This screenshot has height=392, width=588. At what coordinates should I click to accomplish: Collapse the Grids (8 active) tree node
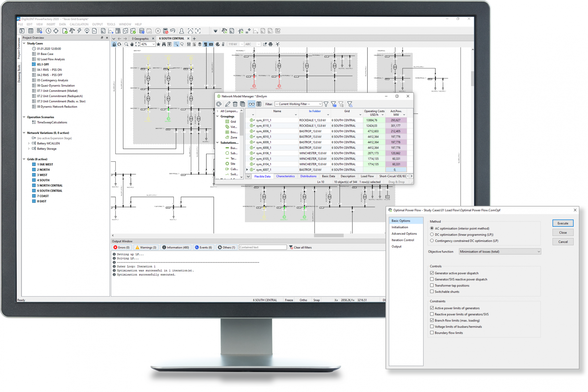click(24, 159)
